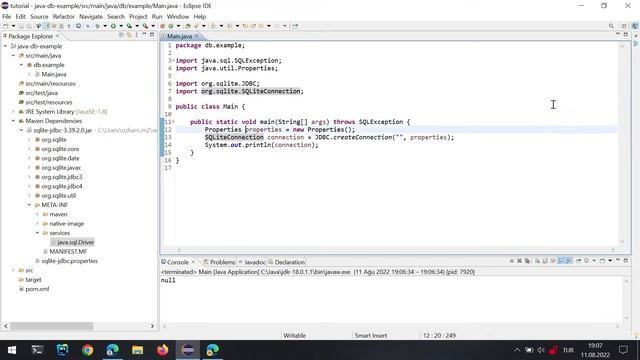Close the Main.java editor tab
The height and width of the screenshot is (360, 640).
pyautogui.click(x=197, y=36)
